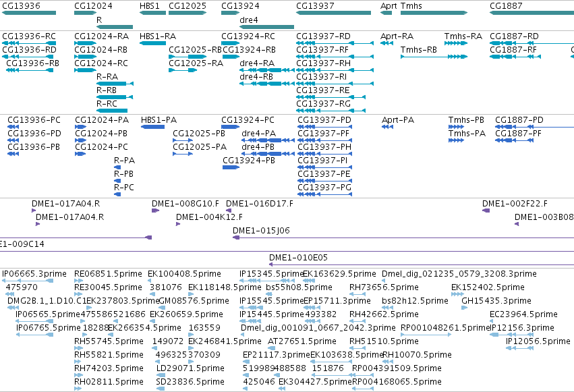Select protein CG13936-PC
The image size is (574, 392).
tap(13, 127)
